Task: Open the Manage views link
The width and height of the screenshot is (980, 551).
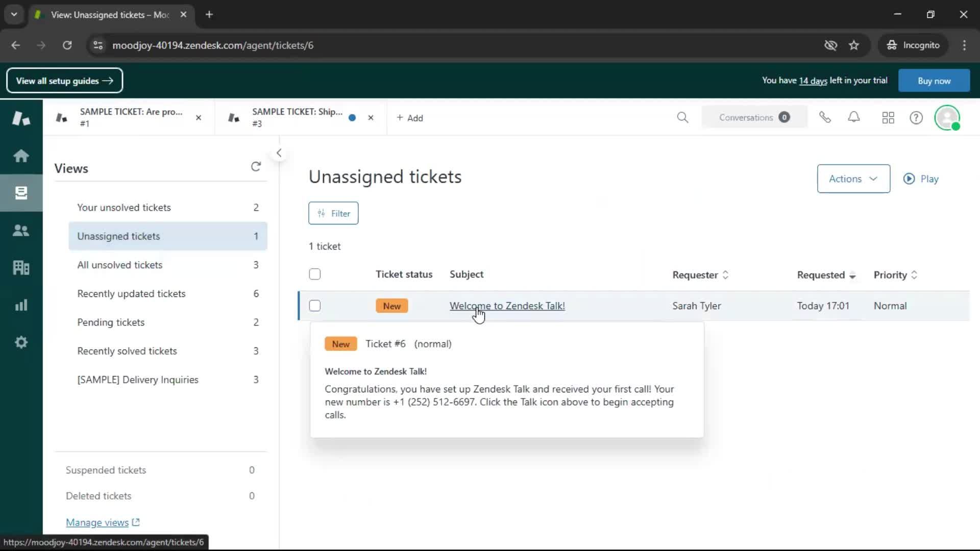Action: point(103,522)
